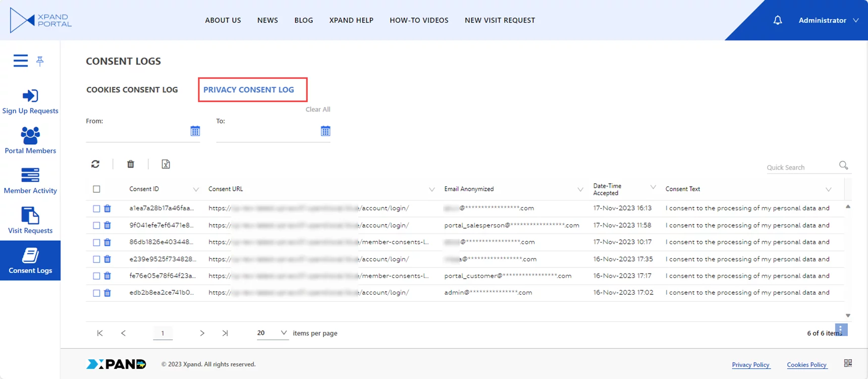Expand the Administrator account dropdown
This screenshot has width=868, height=379.
tap(828, 20)
